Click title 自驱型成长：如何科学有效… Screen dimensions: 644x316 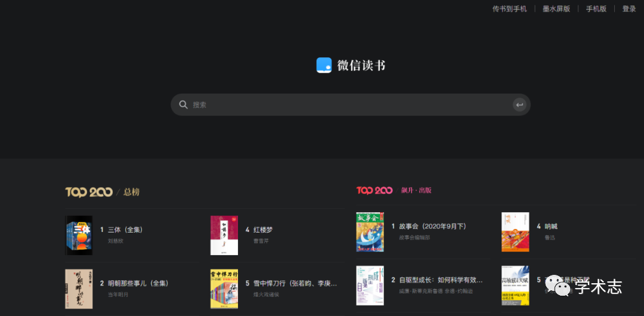point(441,280)
